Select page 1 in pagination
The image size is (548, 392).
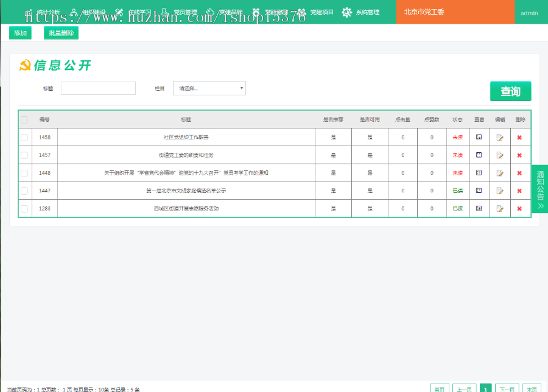(x=486, y=388)
